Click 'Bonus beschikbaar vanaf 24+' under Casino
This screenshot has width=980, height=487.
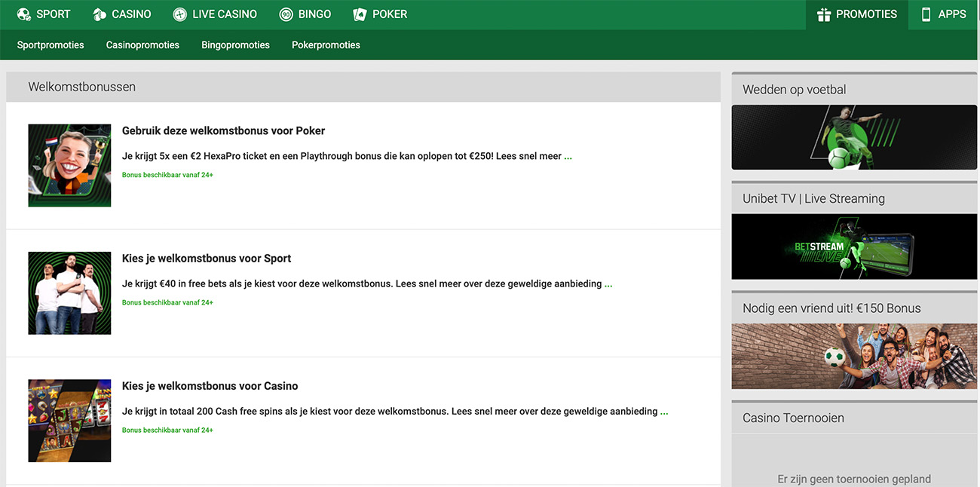coord(167,430)
